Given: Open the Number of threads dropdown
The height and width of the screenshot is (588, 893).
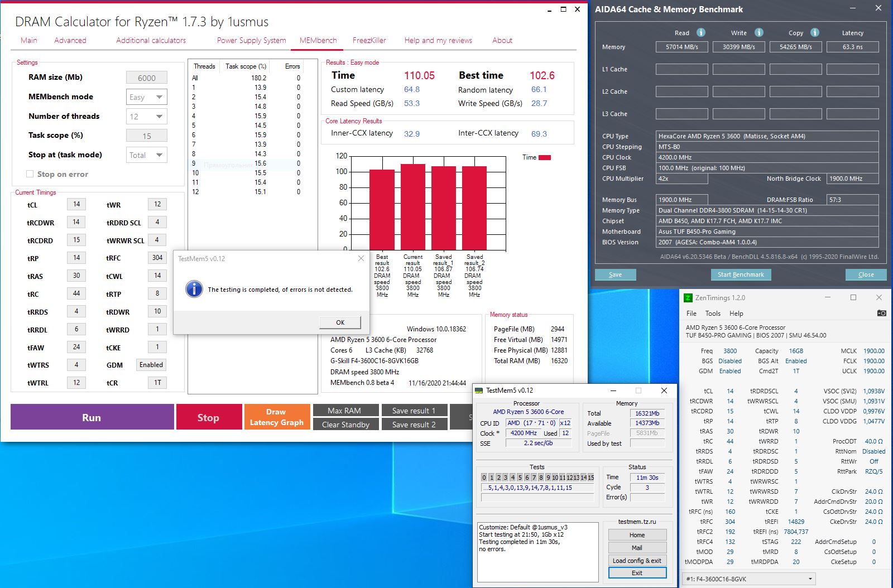Looking at the screenshot, I should pyautogui.click(x=147, y=117).
